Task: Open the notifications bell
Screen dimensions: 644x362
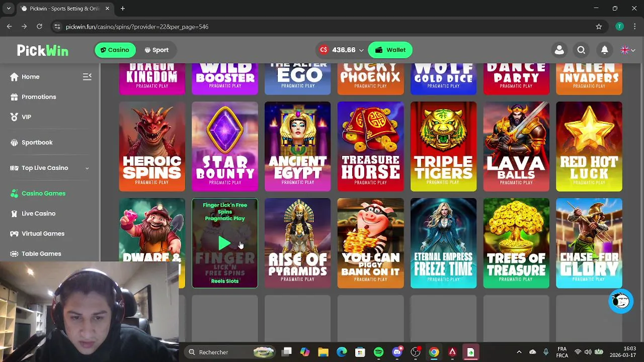Action: [604, 50]
